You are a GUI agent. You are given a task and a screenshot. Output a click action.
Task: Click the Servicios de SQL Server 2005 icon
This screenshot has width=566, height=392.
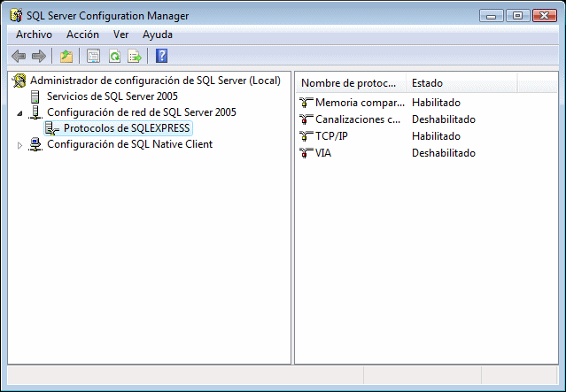tap(35, 96)
